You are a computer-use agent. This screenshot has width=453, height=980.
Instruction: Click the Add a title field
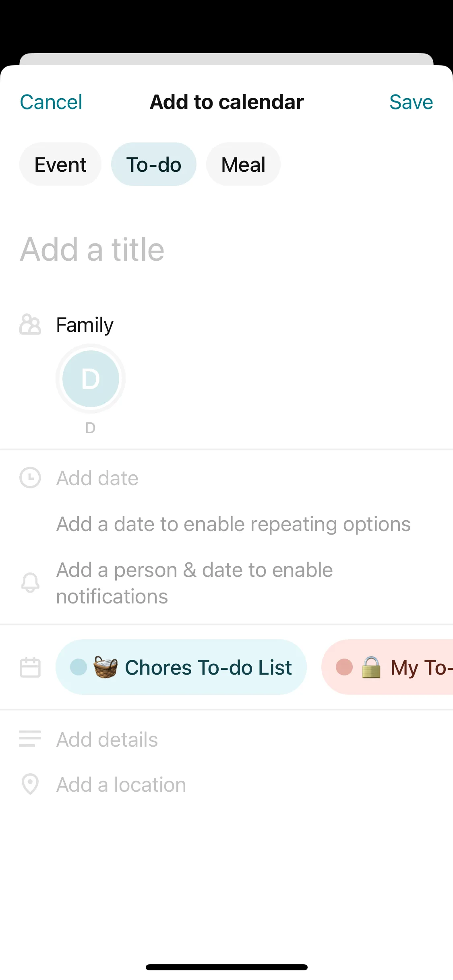point(161,249)
